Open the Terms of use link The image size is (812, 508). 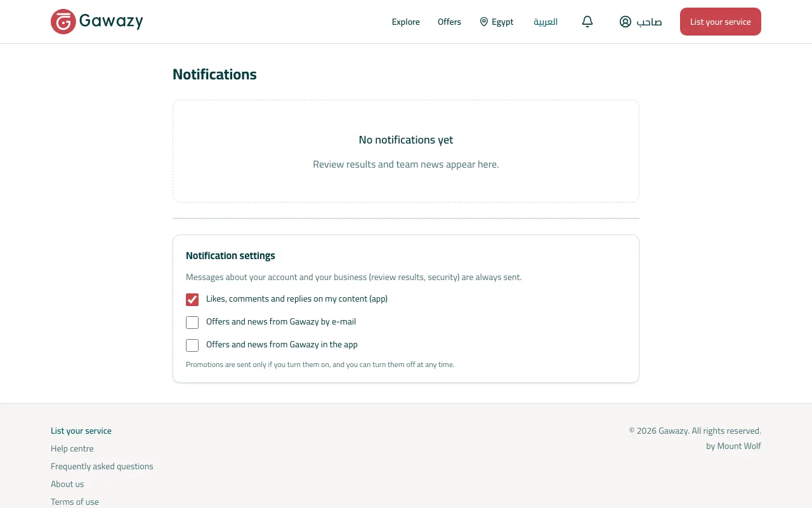[x=75, y=502]
